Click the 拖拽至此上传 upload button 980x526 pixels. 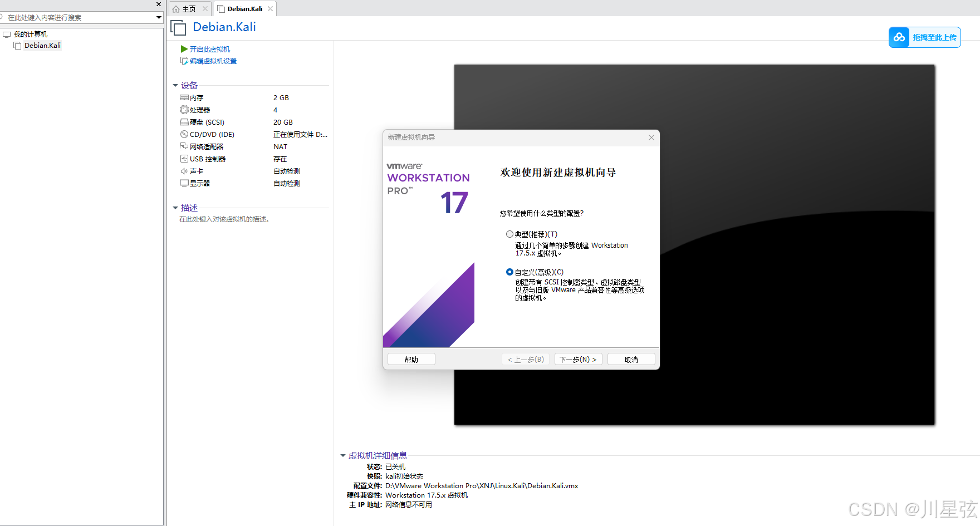[x=924, y=37]
